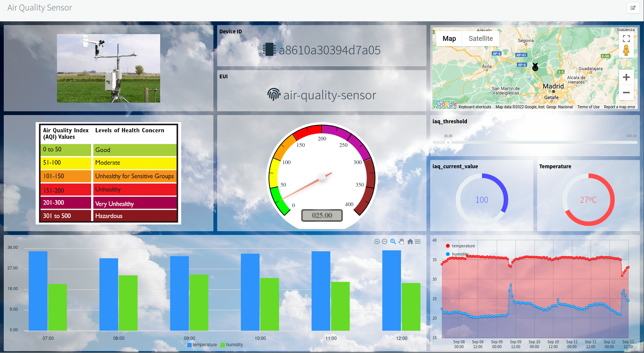Select the Map tab on the map widget
This screenshot has height=353, width=644.
coord(449,38)
